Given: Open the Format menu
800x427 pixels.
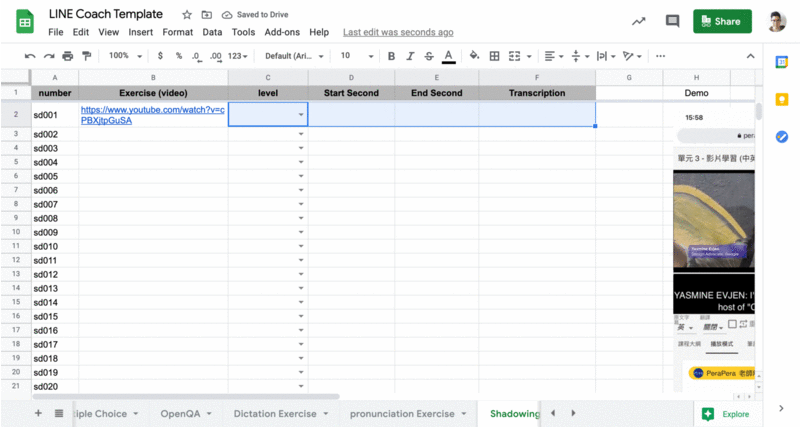Looking at the screenshot, I should click(x=178, y=32).
